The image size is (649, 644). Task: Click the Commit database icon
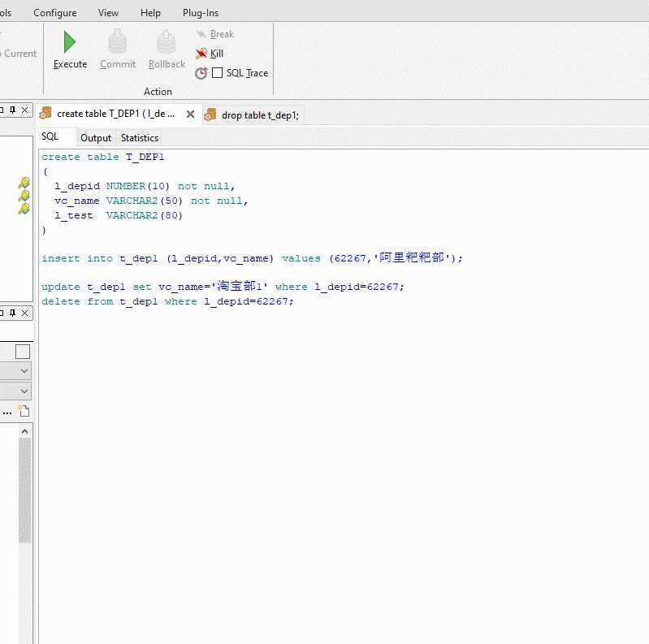[118, 41]
